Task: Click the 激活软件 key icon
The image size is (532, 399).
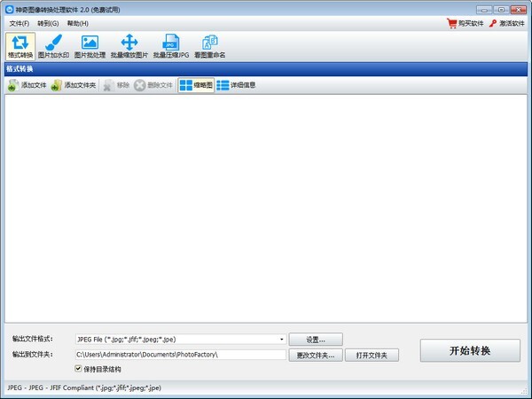Action: 493,23
